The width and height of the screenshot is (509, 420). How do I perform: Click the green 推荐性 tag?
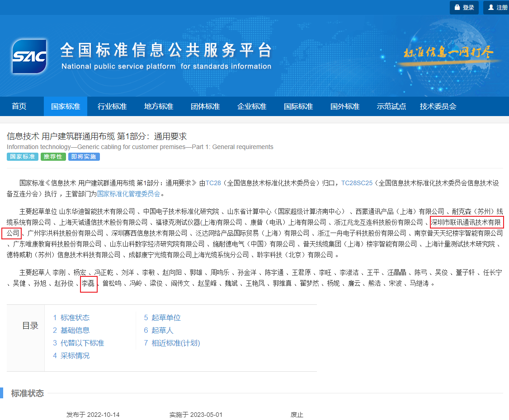(53, 157)
